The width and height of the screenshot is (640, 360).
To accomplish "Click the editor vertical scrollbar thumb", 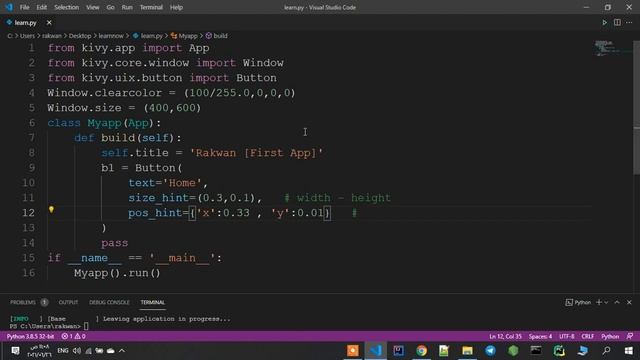I will pyautogui.click(x=636, y=108).
